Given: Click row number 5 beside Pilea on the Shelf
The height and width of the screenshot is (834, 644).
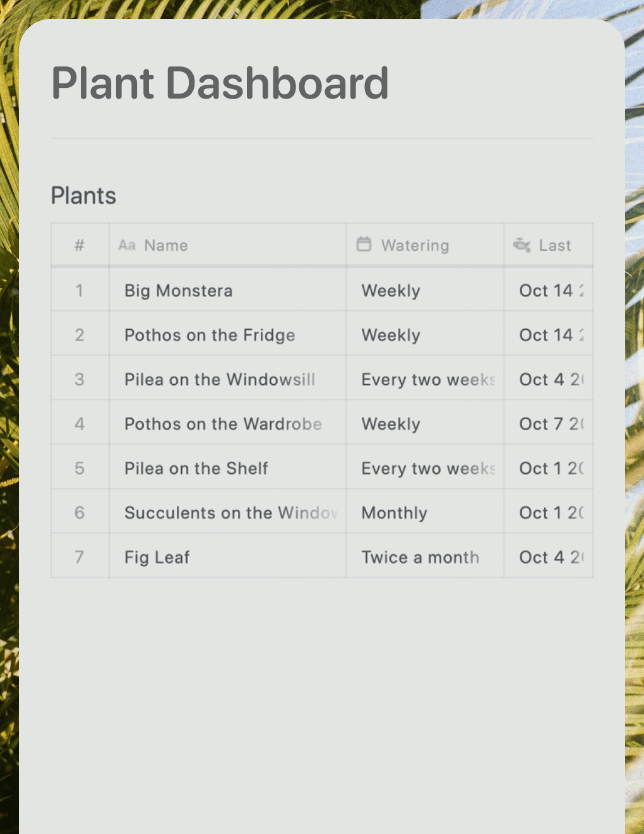Looking at the screenshot, I should pyautogui.click(x=79, y=468).
